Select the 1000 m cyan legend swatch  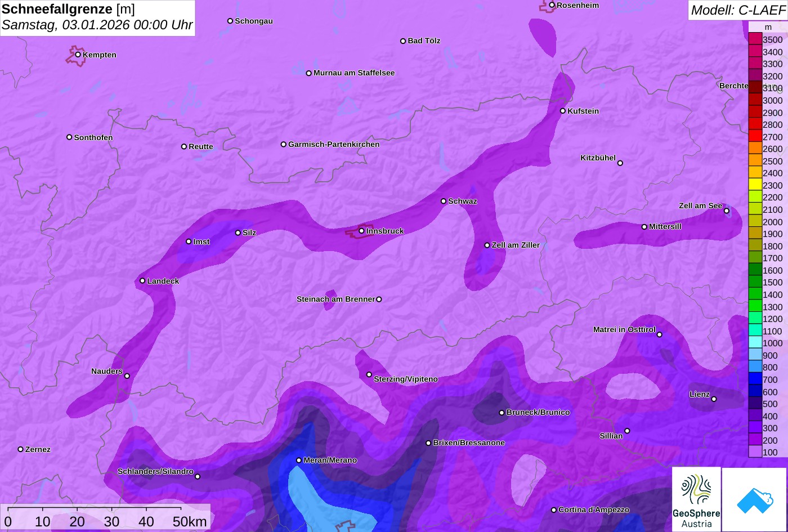pyautogui.click(x=755, y=343)
